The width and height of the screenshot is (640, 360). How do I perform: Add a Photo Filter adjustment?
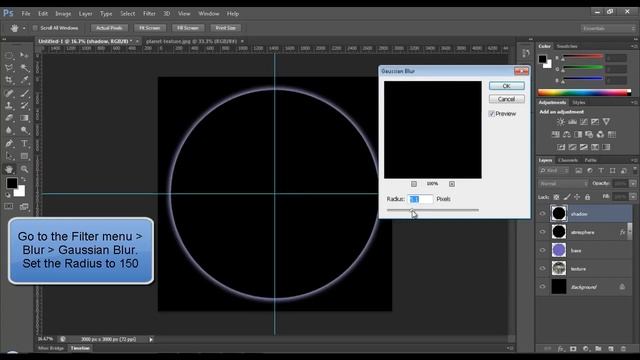tap(589, 134)
